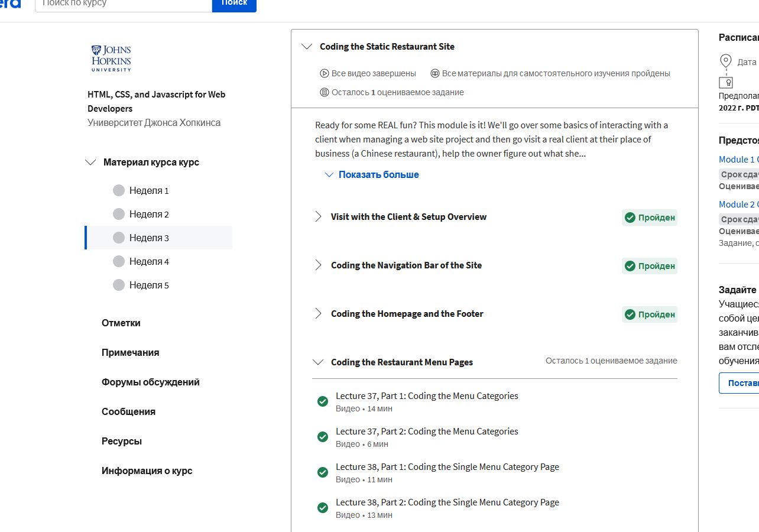The height and width of the screenshot is (532, 759).
Task: Click the 'Постав' button in the right panel
Action: pos(739,383)
